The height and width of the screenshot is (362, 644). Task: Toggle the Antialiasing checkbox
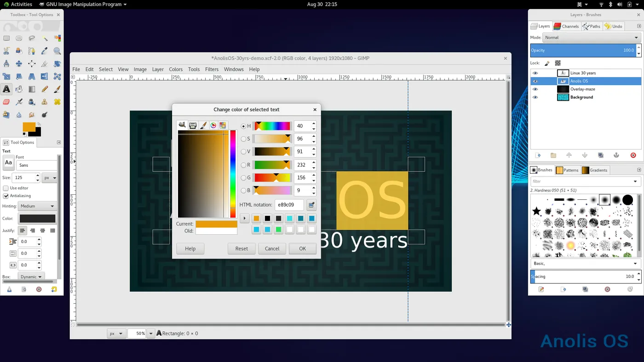tap(6, 196)
